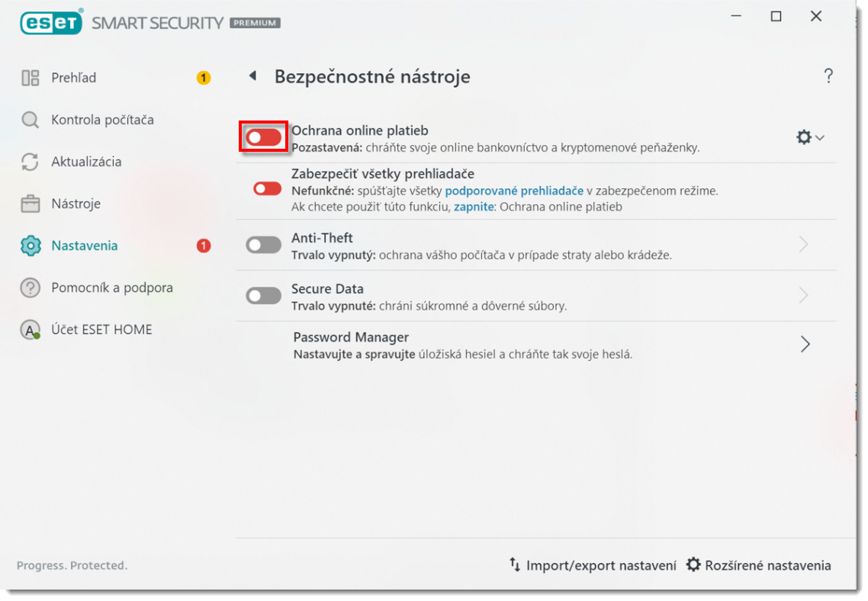Switch on the Secure Data toggle
Image resolution: width=868 pixels, height=601 pixels.
tap(264, 296)
